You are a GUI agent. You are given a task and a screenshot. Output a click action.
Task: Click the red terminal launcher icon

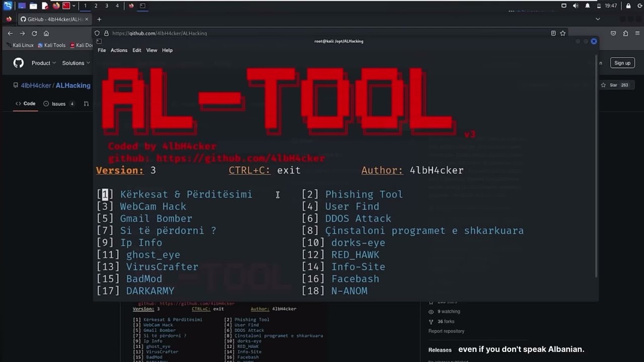pos(66,6)
